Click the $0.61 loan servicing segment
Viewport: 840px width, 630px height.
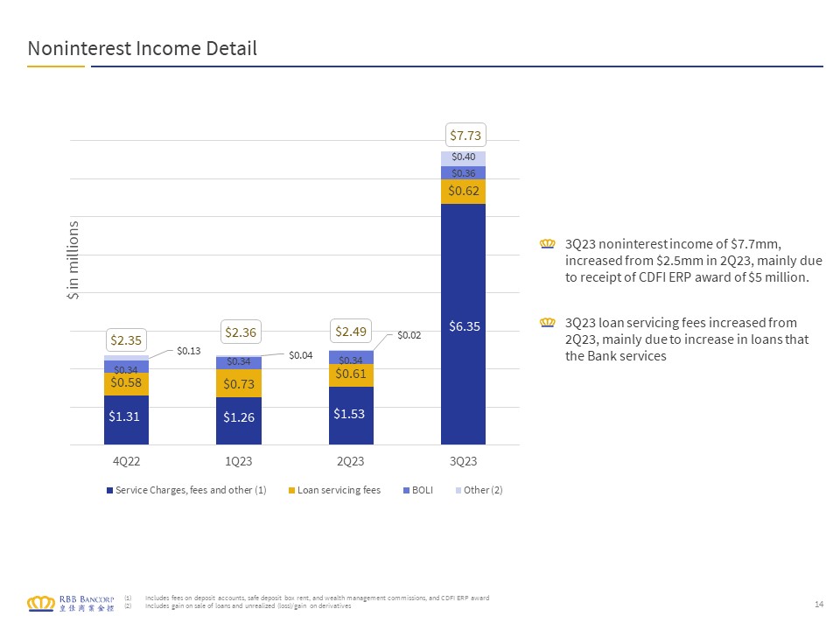[x=351, y=375]
